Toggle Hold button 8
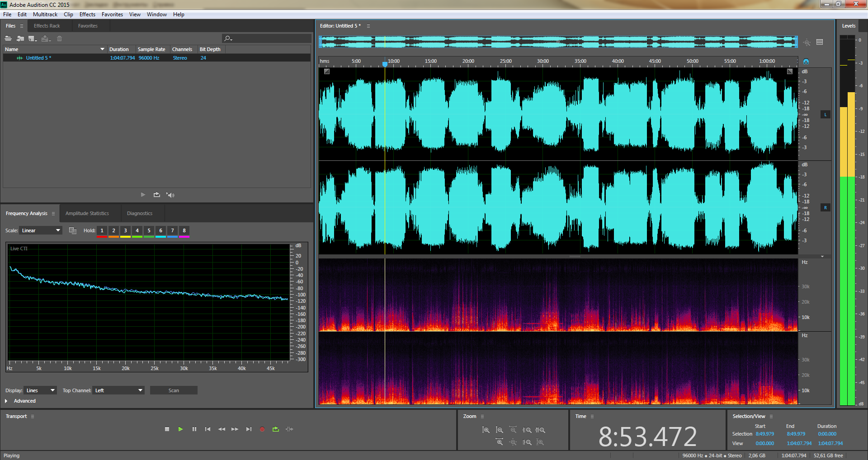This screenshot has height=460, width=868. [184, 230]
